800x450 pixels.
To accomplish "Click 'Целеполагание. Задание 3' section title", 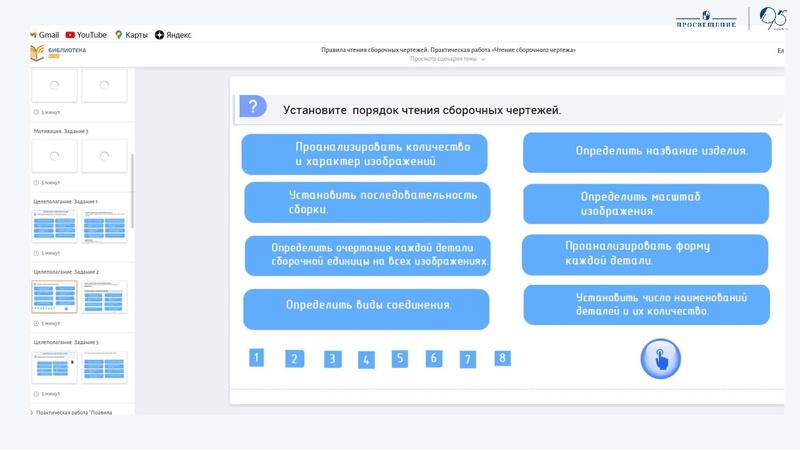I will click(x=66, y=342).
